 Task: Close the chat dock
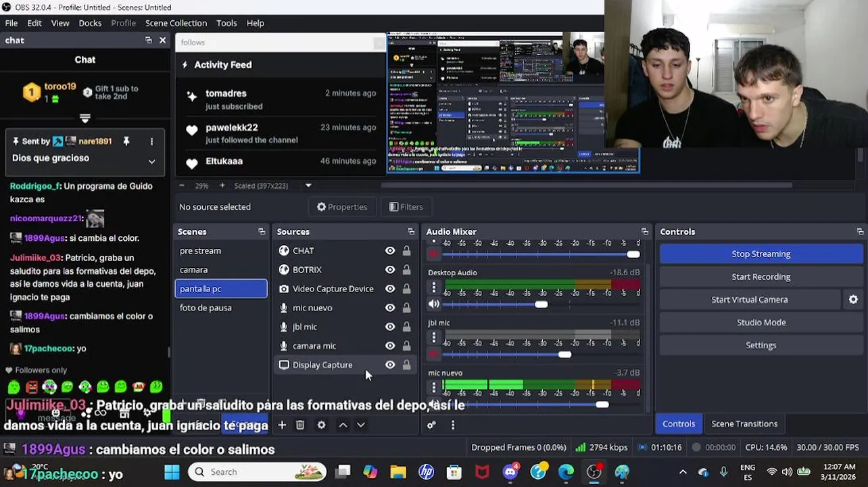[x=162, y=41]
